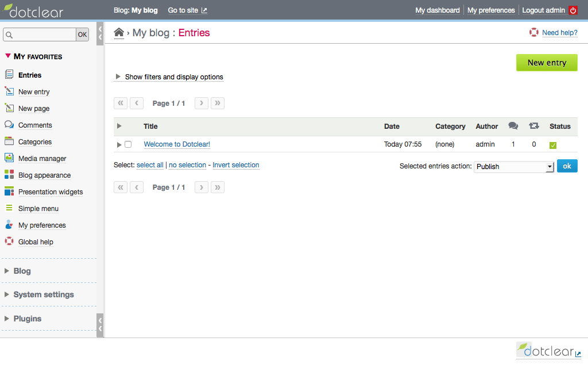Screen dimensions: 588x368
Task: Click the Simple menu icon
Action: click(x=9, y=208)
